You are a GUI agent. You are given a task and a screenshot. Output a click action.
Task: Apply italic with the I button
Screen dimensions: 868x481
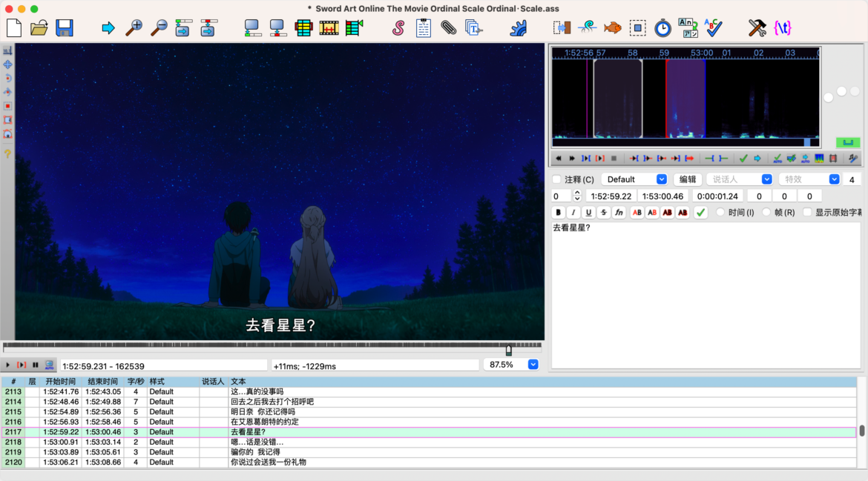click(x=573, y=212)
